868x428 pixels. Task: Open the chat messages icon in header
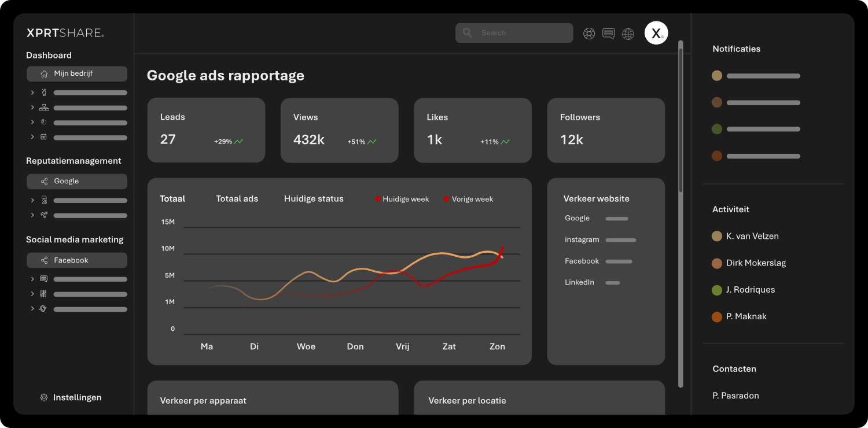click(608, 34)
